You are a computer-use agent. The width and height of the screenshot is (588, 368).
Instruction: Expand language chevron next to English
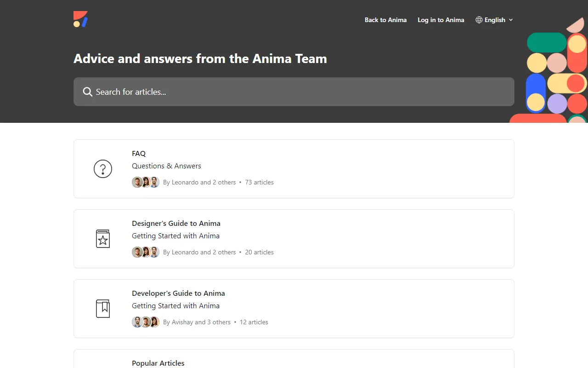[511, 20]
